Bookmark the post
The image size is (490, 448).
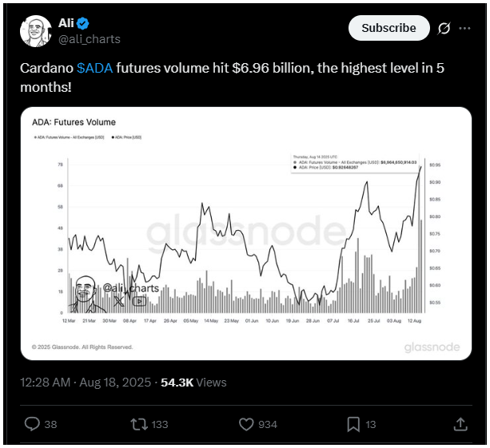[353, 424]
